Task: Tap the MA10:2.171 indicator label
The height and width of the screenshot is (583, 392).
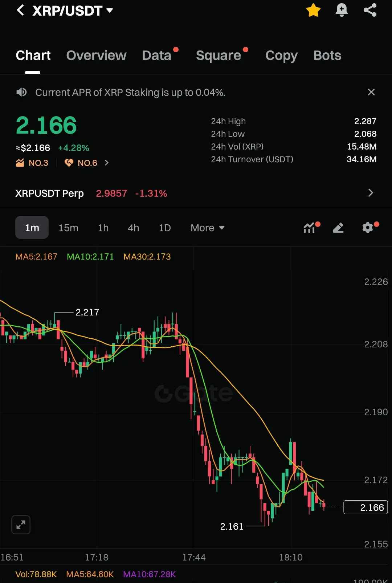Action: click(x=90, y=257)
